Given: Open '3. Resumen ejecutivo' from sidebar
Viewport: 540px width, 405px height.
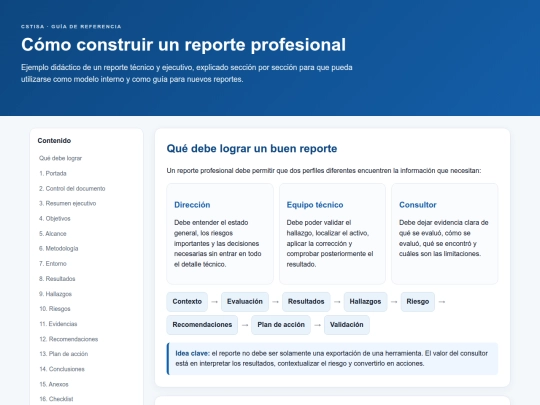Looking at the screenshot, I should [68, 203].
